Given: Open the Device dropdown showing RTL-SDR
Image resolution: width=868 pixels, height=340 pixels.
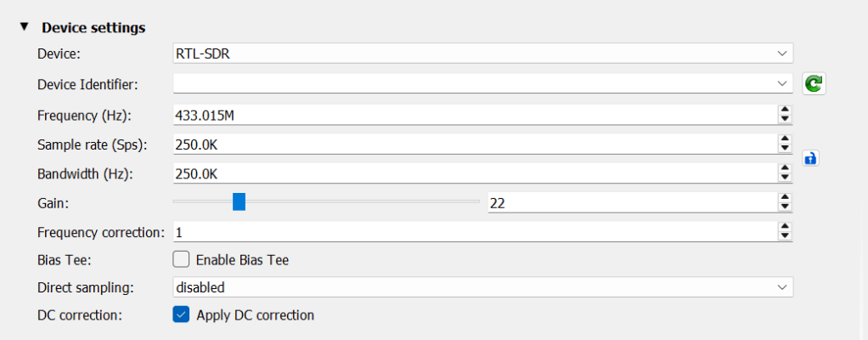Looking at the screenshot, I should tap(482, 54).
